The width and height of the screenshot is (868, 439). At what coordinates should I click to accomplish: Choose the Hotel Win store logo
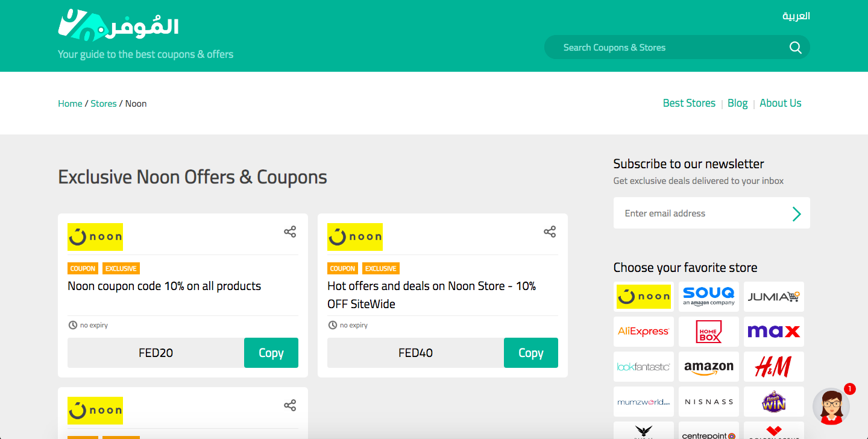774,402
